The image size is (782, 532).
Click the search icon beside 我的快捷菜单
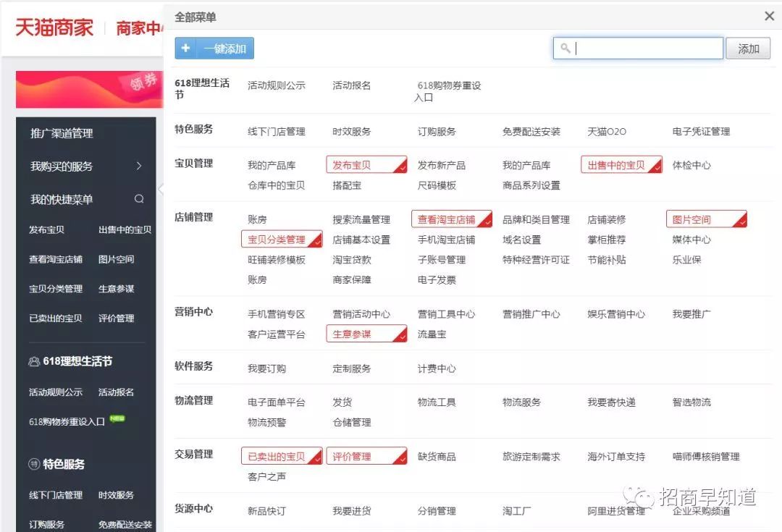pyautogui.click(x=138, y=197)
